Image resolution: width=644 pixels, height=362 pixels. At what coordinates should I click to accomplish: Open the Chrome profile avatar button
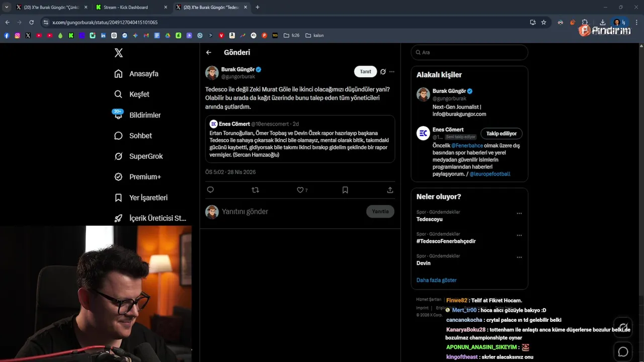(616, 22)
